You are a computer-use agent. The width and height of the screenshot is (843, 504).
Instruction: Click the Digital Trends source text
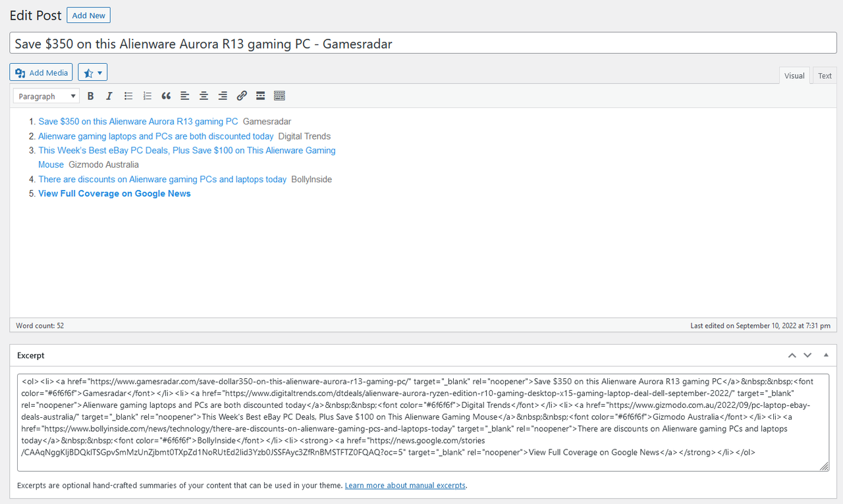[304, 136]
